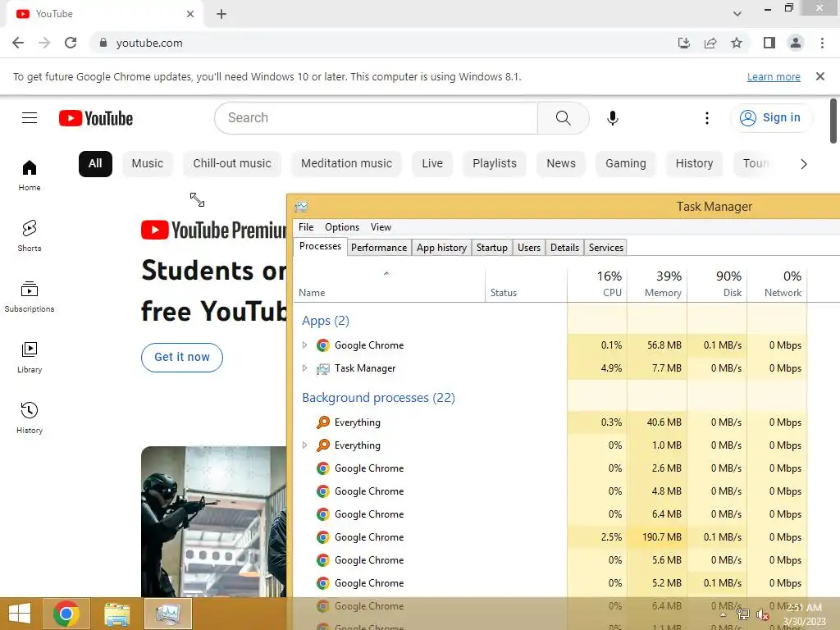This screenshot has width=840, height=630.
Task: Open YouTube settings three-dot menu
Action: [706, 118]
